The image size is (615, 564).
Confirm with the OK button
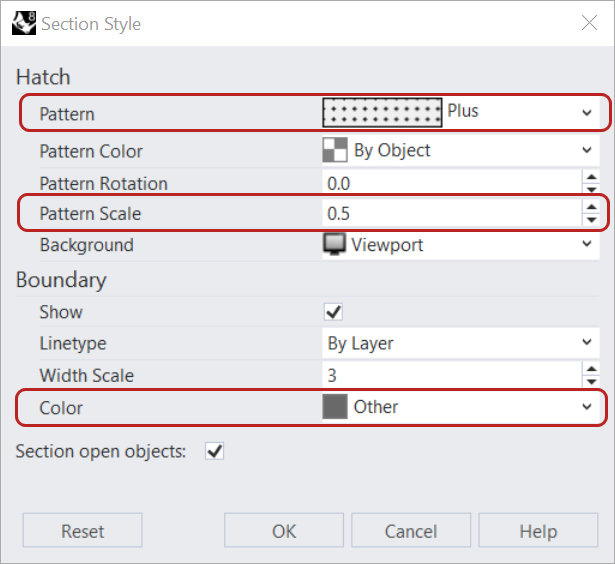pyautogui.click(x=284, y=531)
